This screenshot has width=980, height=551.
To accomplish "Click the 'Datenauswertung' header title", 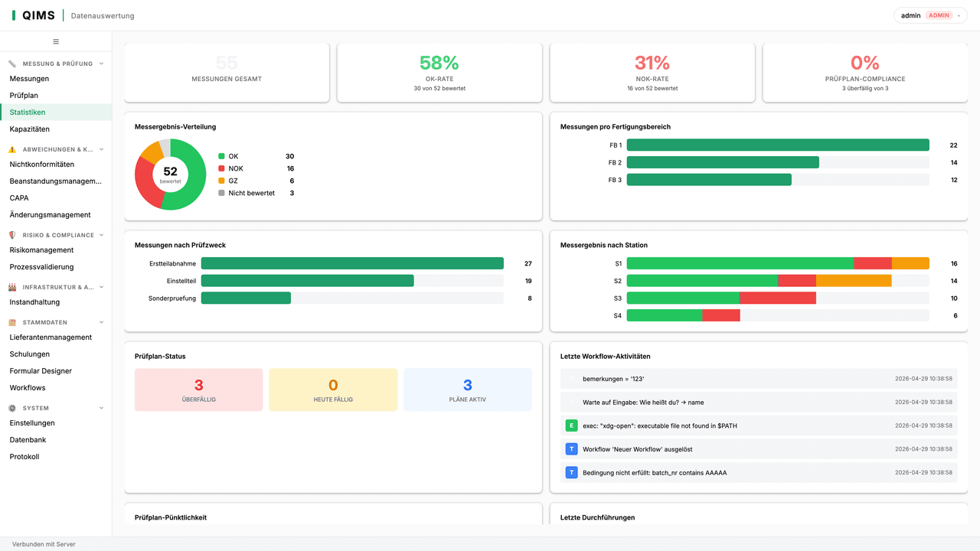I will click(103, 15).
